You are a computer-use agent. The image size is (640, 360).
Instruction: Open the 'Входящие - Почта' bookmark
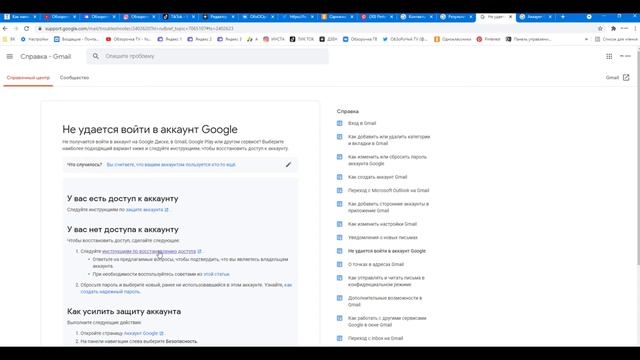tap(77, 39)
